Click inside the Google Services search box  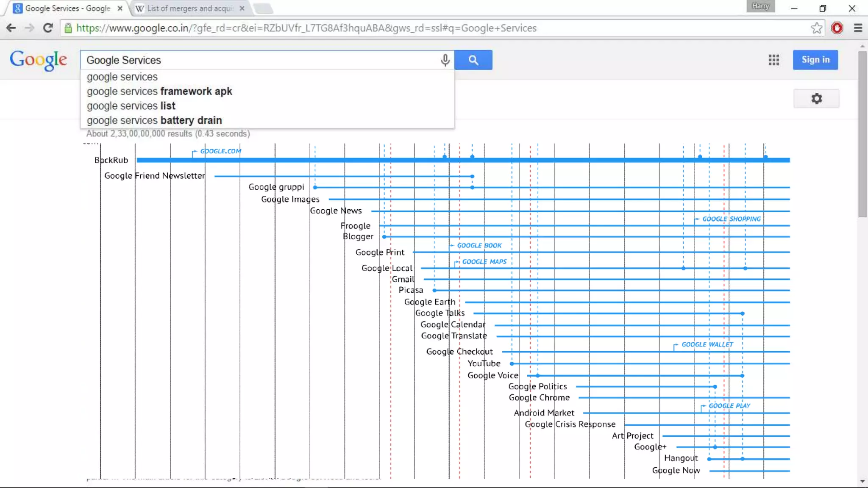pyautogui.click(x=254, y=60)
